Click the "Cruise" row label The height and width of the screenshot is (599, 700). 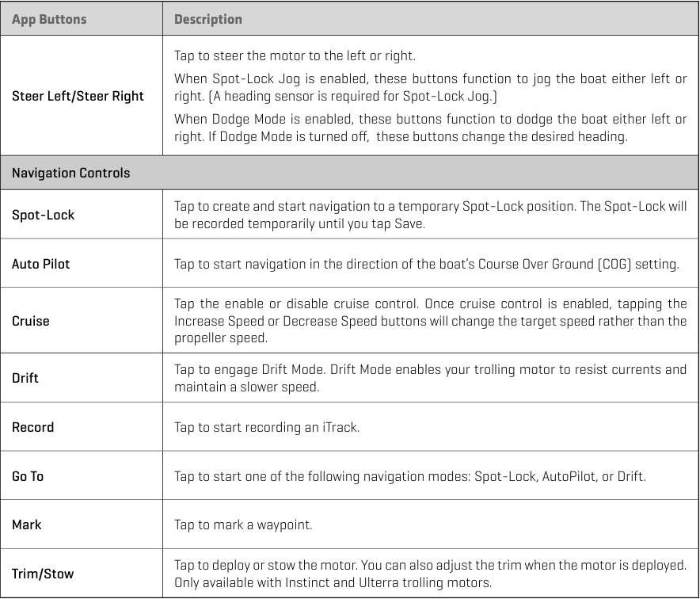click(x=30, y=321)
